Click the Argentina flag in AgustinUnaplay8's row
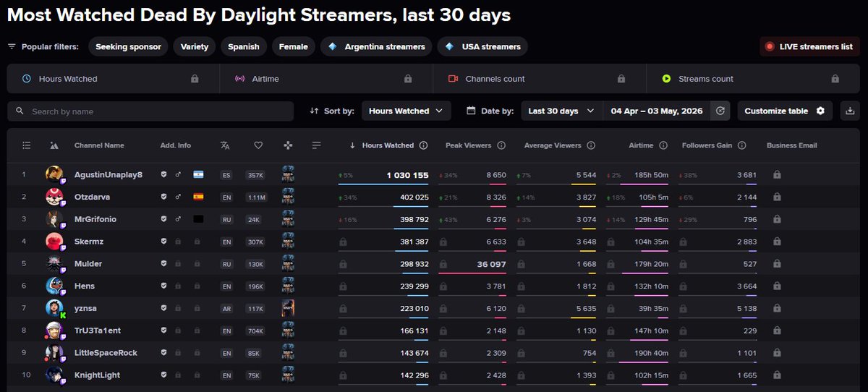 199,174
